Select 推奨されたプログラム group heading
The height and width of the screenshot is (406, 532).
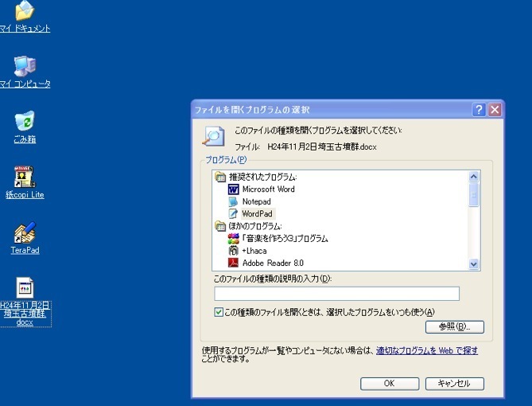tap(263, 177)
